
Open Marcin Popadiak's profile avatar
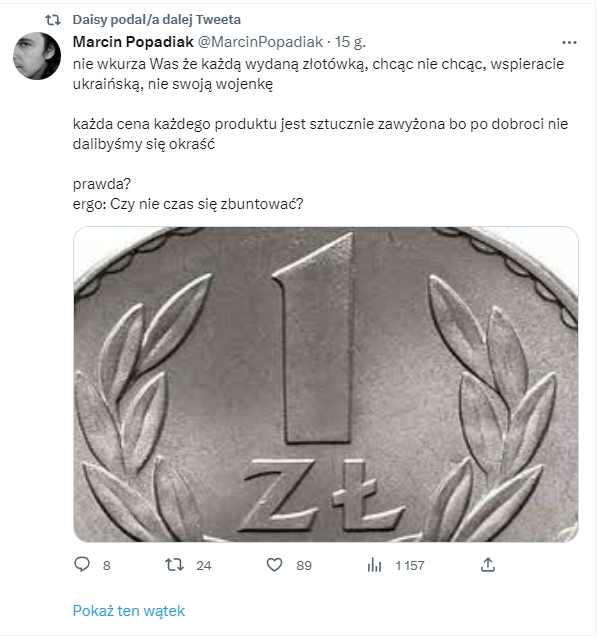[37, 56]
